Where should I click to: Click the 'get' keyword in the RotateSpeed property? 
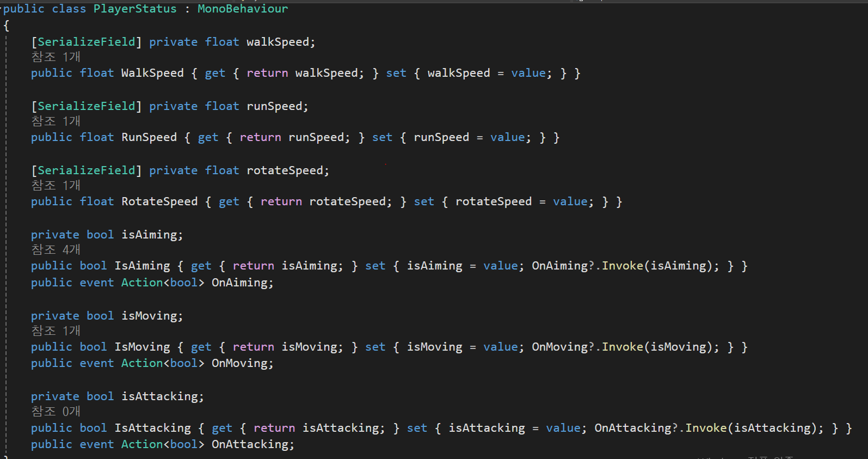click(x=229, y=201)
